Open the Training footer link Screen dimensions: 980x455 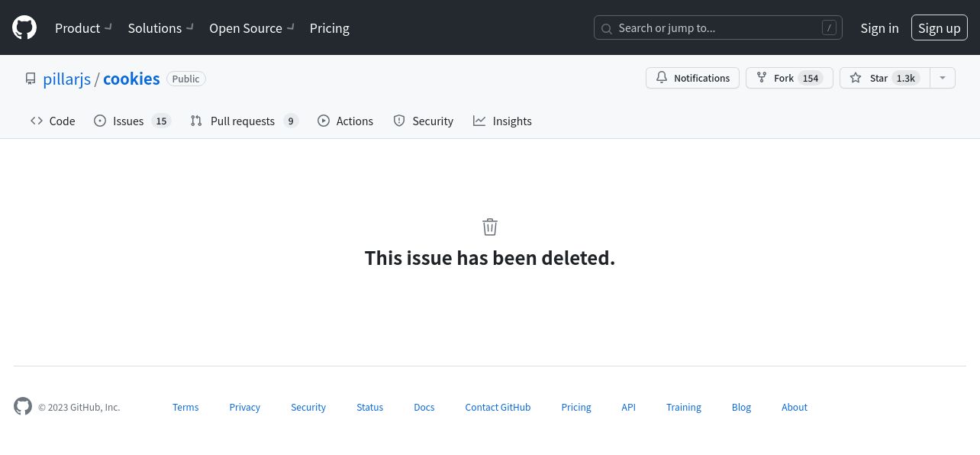pos(684,408)
